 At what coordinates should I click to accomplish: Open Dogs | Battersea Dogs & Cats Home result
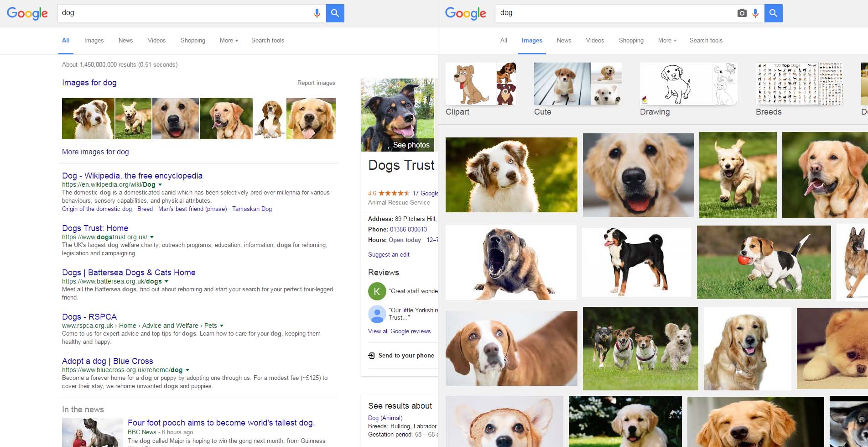[129, 273]
